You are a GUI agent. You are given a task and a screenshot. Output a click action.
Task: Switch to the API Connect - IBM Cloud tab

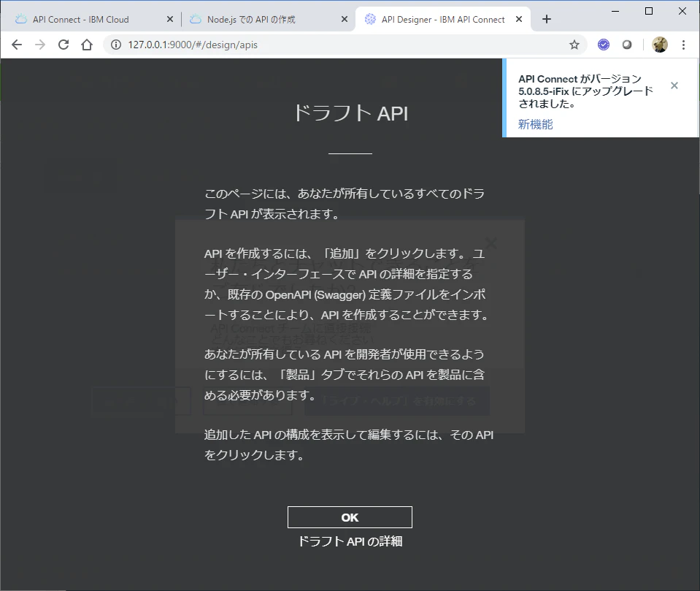point(80,19)
